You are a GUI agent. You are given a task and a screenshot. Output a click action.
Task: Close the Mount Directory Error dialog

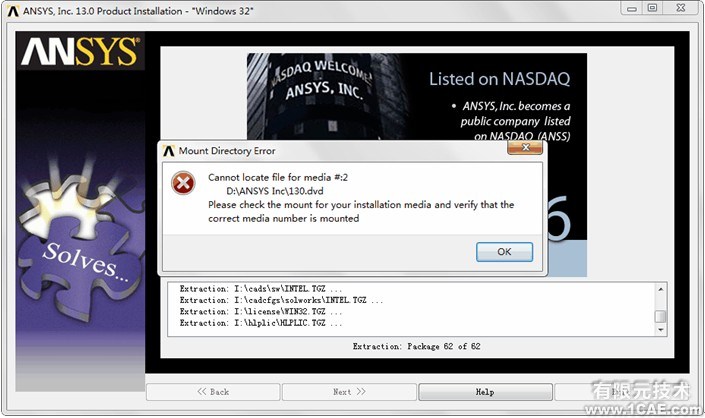coord(525,147)
